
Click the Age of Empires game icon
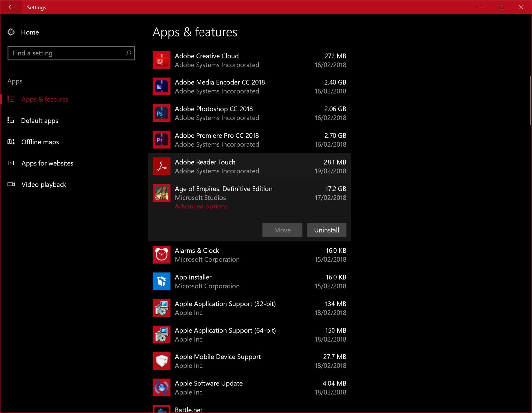pyautogui.click(x=162, y=193)
